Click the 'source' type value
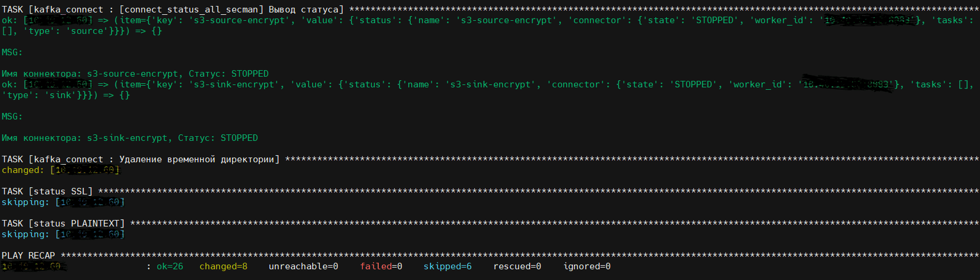 (87, 31)
